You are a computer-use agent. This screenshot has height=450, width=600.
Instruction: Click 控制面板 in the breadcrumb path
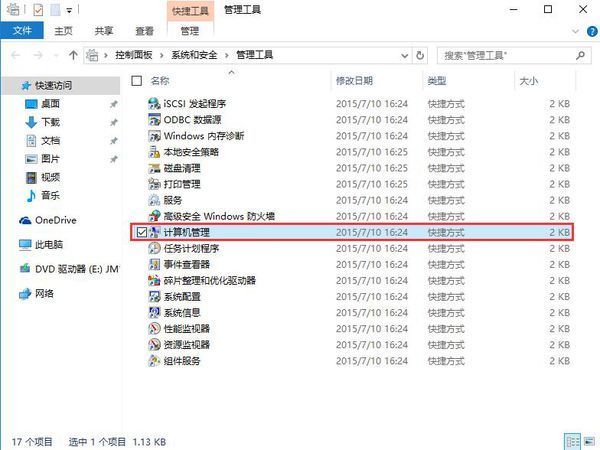click(134, 55)
